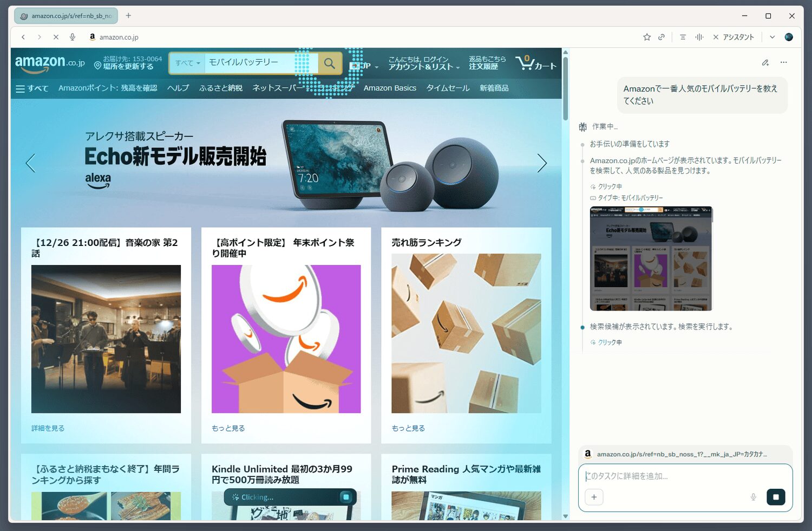The width and height of the screenshot is (812, 531).
Task: Open the Amazon Basics navigation item
Action: 390,88
